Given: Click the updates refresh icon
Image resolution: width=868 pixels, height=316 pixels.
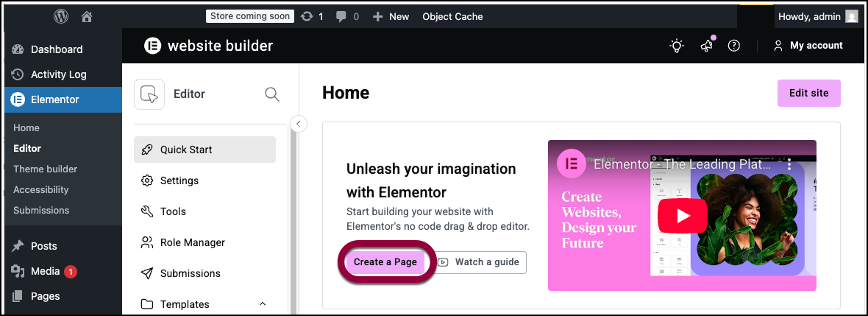Looking at the screenshot, I should (307, 16).
